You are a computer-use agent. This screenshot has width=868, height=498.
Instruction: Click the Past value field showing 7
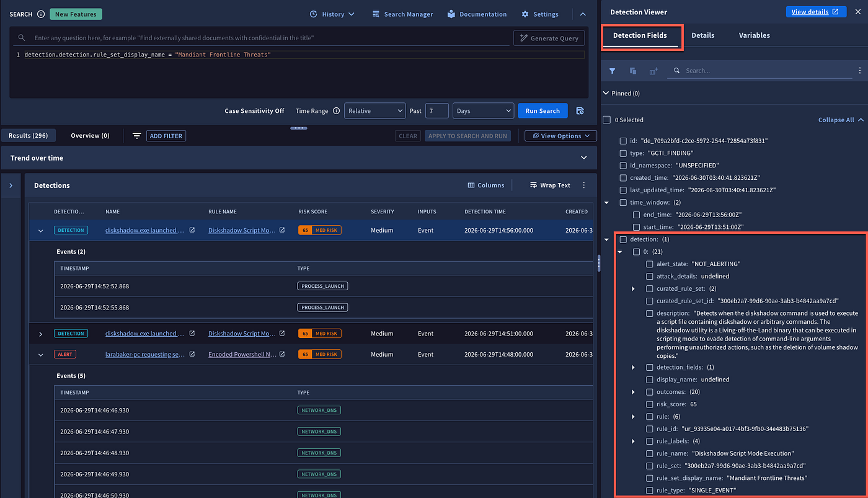click(x=436, y=111)
